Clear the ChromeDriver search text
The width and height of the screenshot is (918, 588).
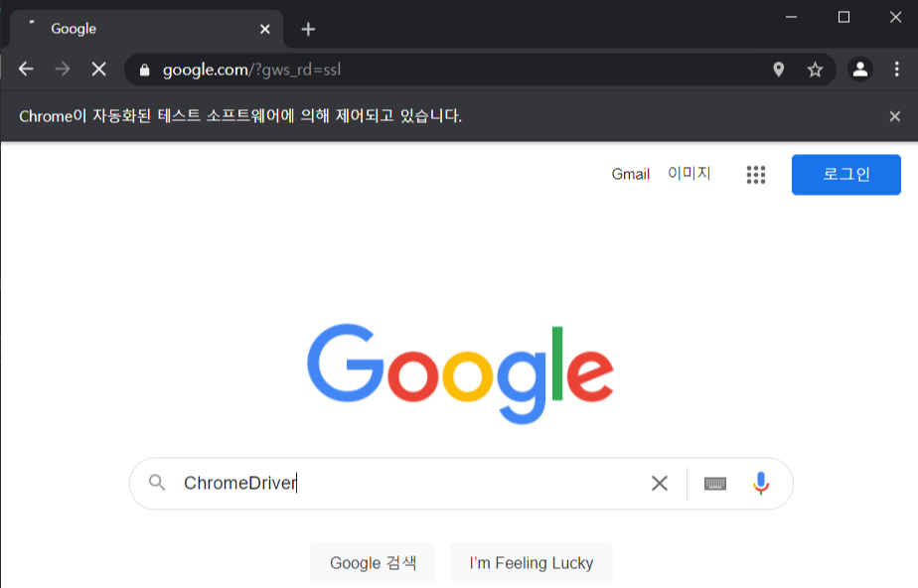coord(660,484)
